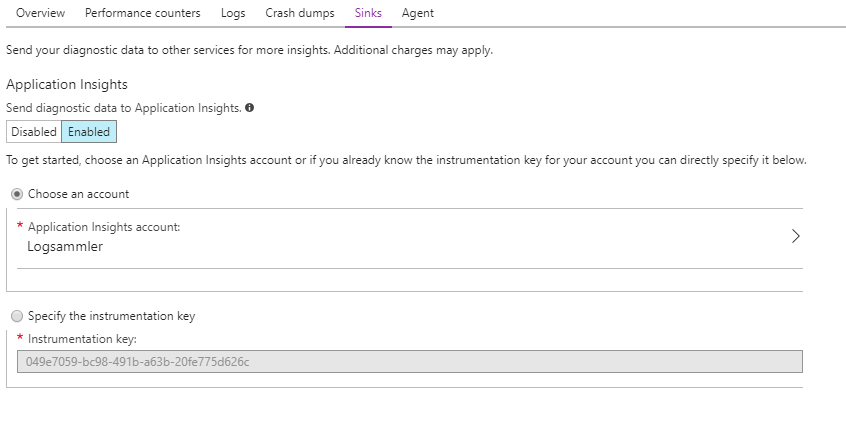This screenshot has height=432, width=846.
Task: Click the red asterisk beside Application Insights account
Action: (20, 226)
